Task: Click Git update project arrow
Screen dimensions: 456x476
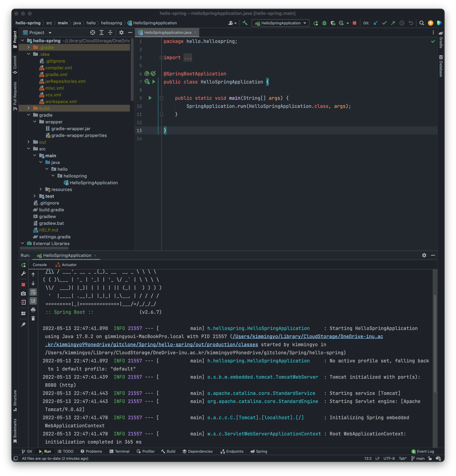Action: point(375,23)
